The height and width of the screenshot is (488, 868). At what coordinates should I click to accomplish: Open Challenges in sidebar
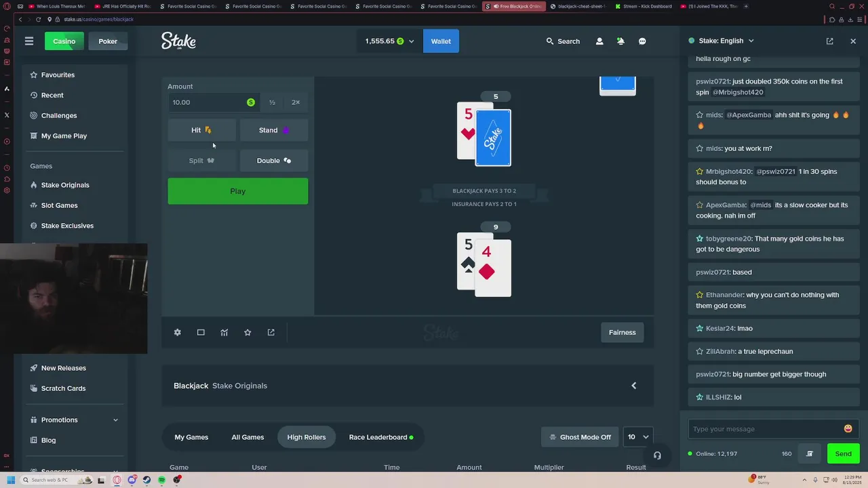[75, 115]
